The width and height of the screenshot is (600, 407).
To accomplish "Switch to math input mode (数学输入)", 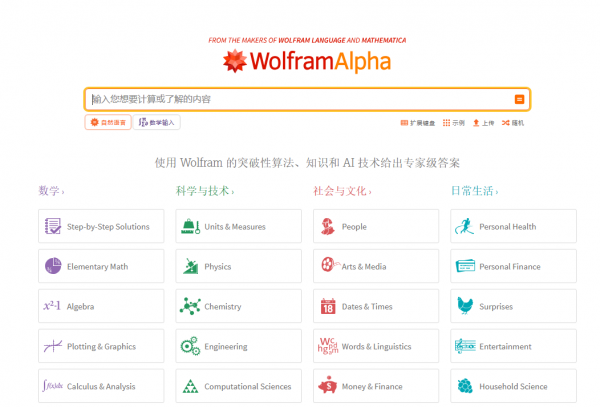I will [157, 122].
